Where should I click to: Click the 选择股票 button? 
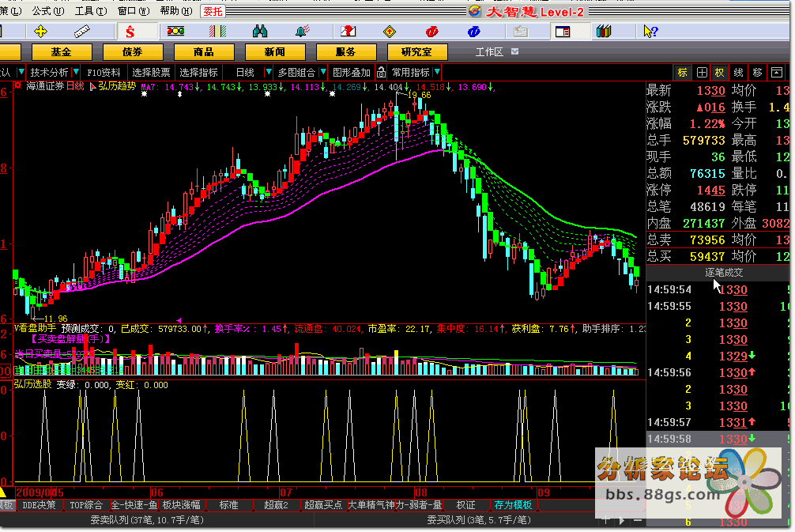151,73
